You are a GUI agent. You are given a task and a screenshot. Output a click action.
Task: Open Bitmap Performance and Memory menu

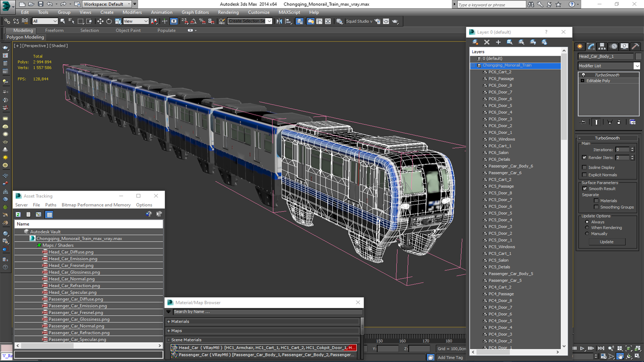pyautogui.click(x=96, y=205)
